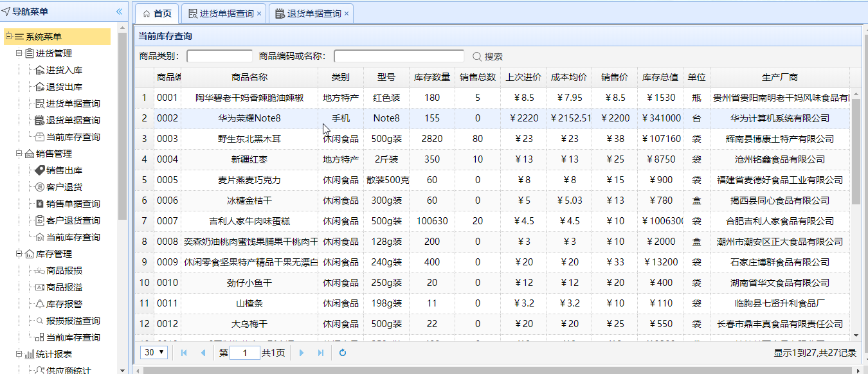Collapse the navigation menu panel chevron
Screen dimensions: 868x374
point(119,12)
